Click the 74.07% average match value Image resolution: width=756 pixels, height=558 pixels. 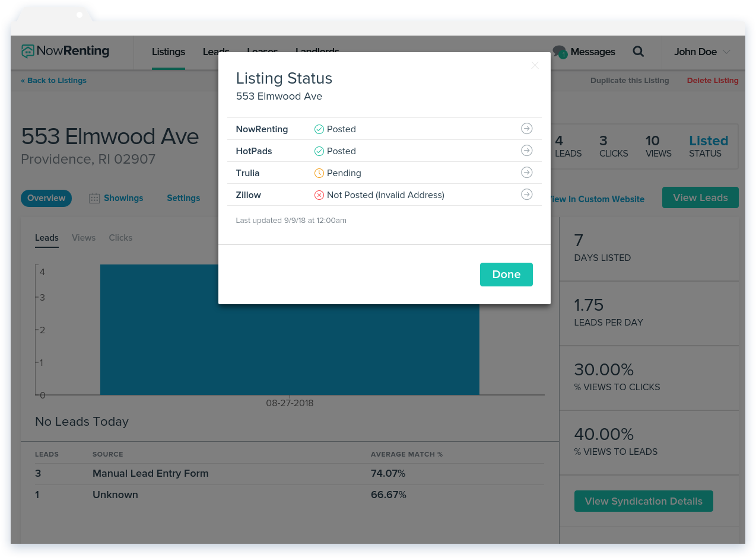[388, 474]
